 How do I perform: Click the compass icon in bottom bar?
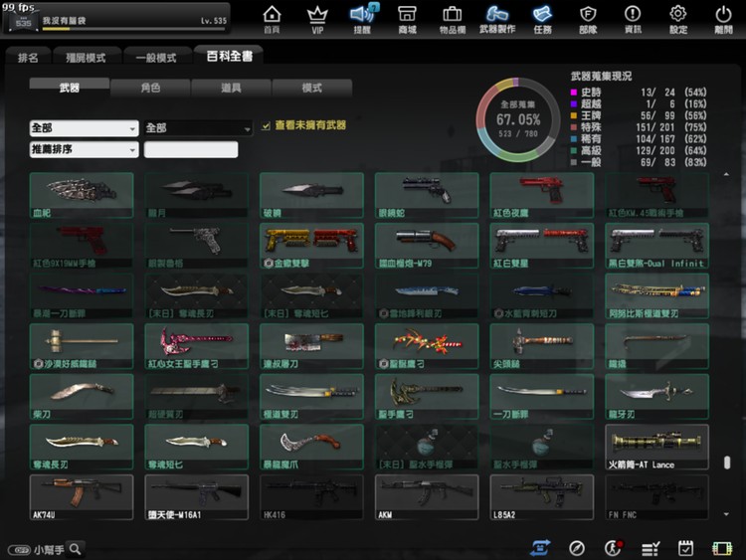pos(577,548)
